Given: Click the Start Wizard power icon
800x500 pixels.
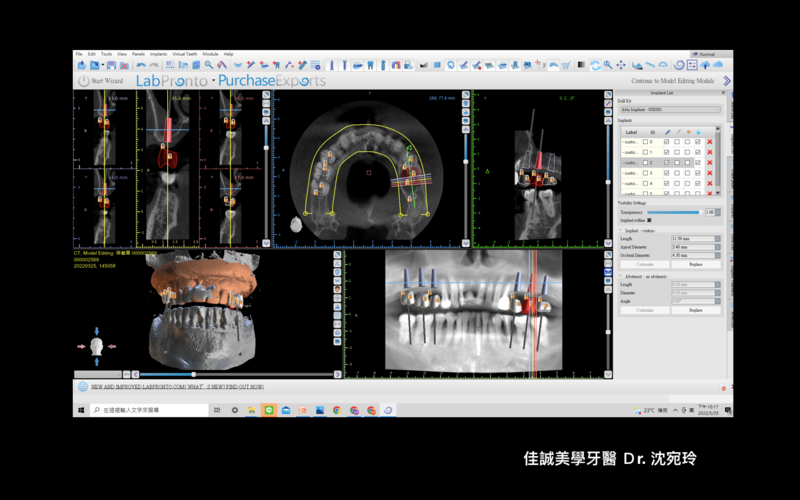Looking at the screenshot, I should (x=84, y=81).
